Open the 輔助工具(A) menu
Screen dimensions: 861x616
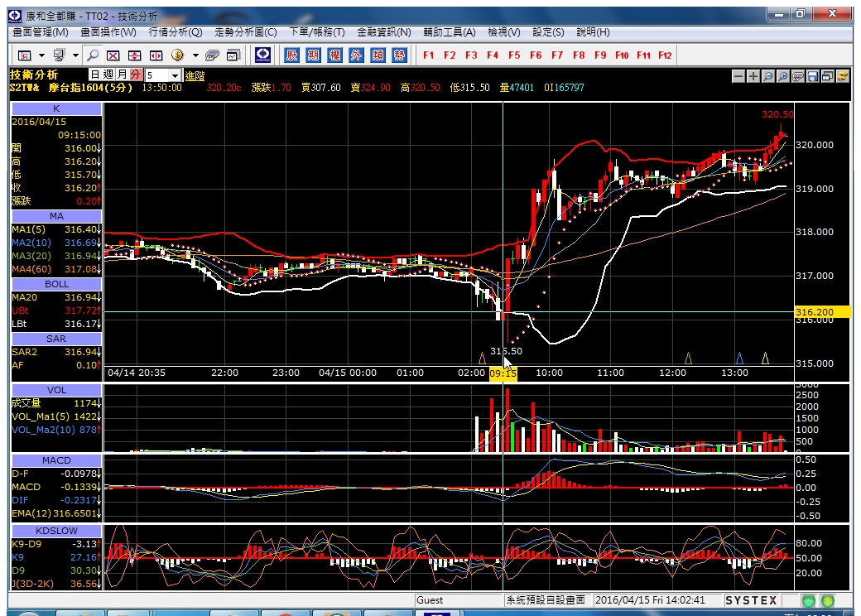tap(450, 32)
